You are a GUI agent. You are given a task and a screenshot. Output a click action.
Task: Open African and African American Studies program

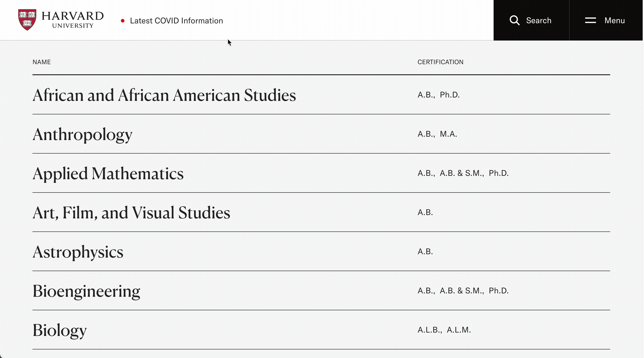(x=164, y=95)
